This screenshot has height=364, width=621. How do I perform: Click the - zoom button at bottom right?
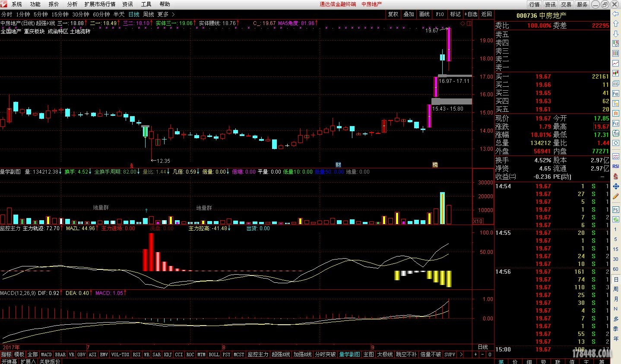[483, 355]
